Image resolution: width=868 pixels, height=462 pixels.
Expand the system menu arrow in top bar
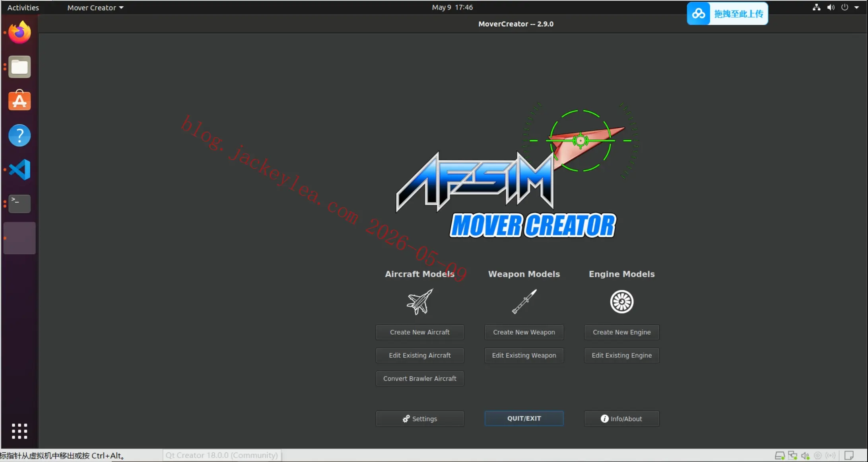coord(856,7)
